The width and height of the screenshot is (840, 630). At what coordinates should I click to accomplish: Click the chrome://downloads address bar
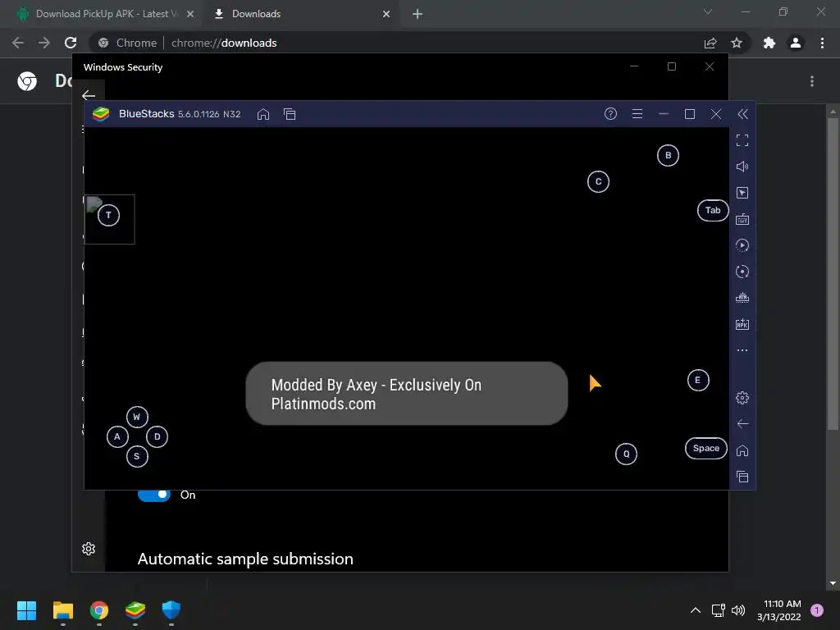pyautogui.click(x=396, y=43)
